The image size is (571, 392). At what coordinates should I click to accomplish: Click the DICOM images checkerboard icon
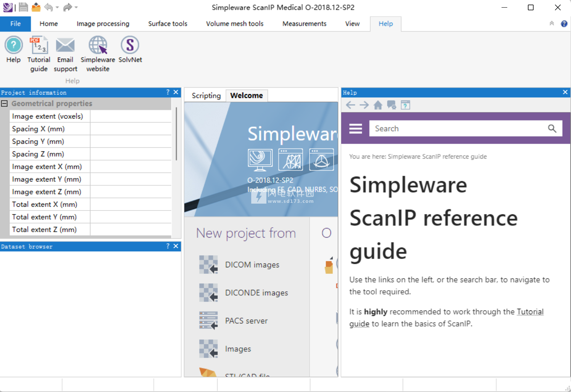pos(208,265)
